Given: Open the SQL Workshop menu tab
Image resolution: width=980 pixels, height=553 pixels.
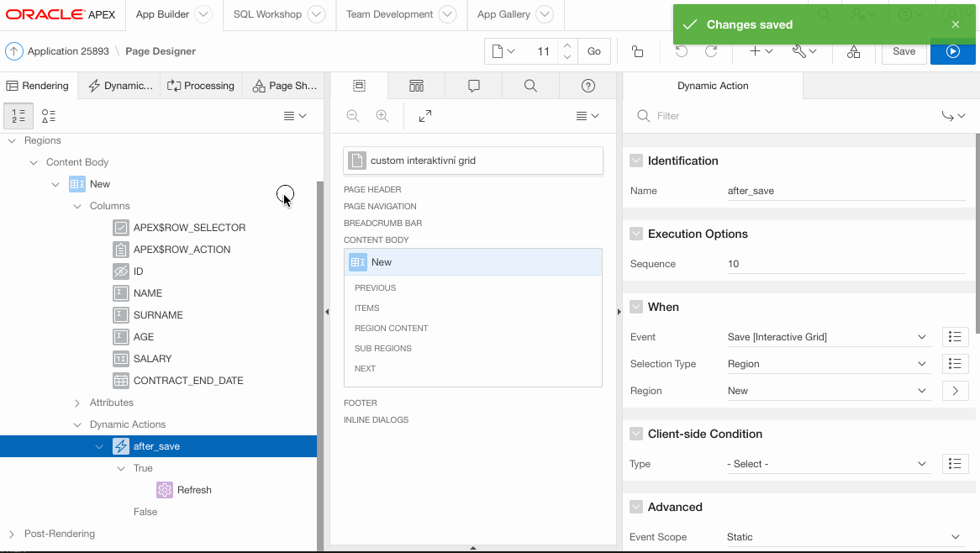Looking at the screenshot, I should 278,14.
